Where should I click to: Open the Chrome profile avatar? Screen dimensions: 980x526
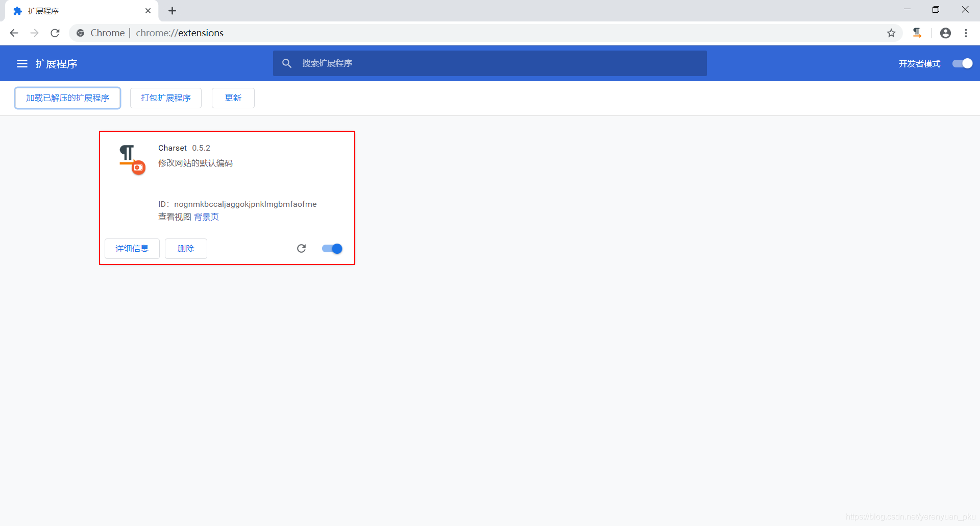point(945,33)
